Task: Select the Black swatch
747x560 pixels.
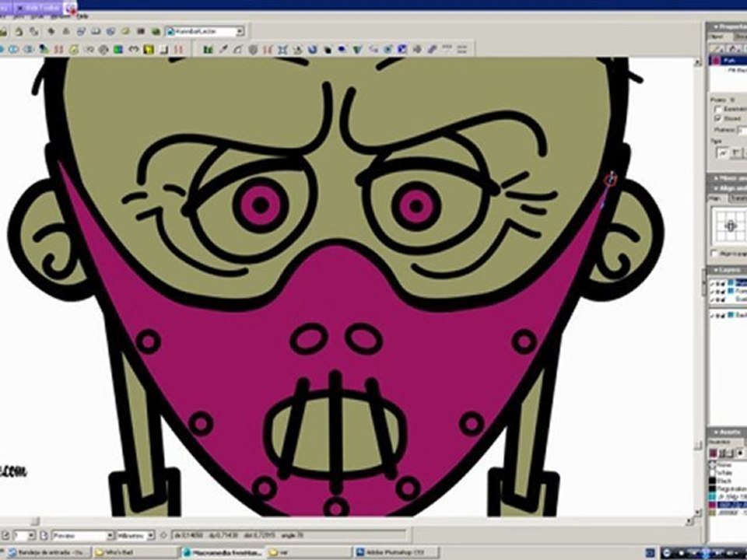Action: [x=724, y=481]
